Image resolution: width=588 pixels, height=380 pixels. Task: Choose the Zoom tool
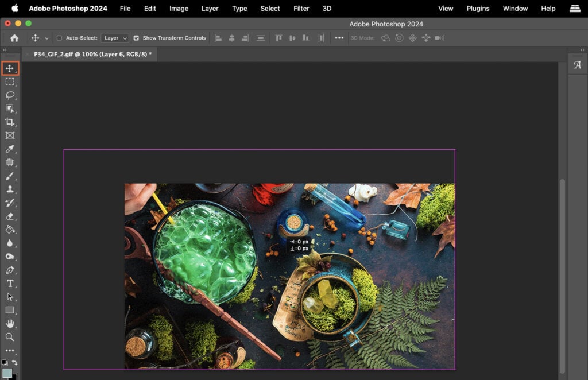click(x=10, y=338)
